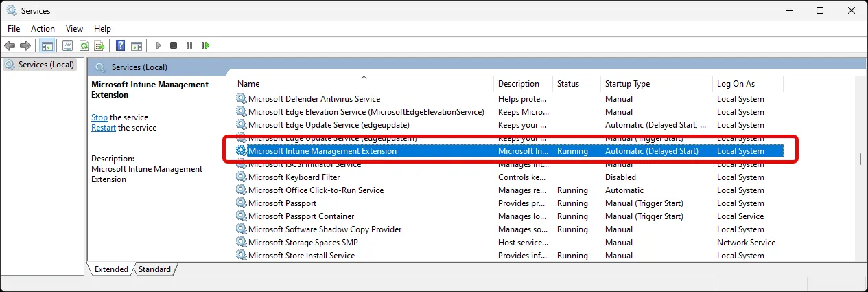Click Services (Local) header of details pane

click(139, 67)
